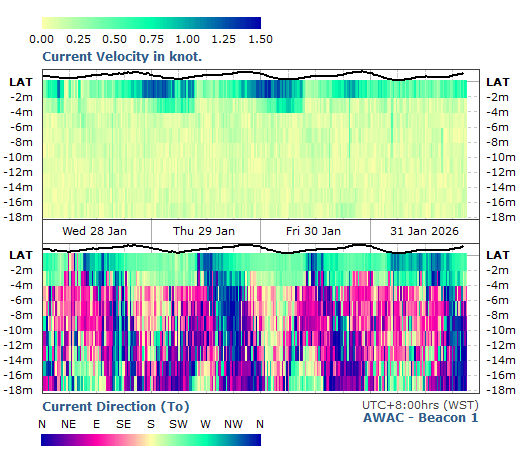Click the first 'N' starting the direction legend
Screen dimensions: 521x462
click(x=42, y=424)
